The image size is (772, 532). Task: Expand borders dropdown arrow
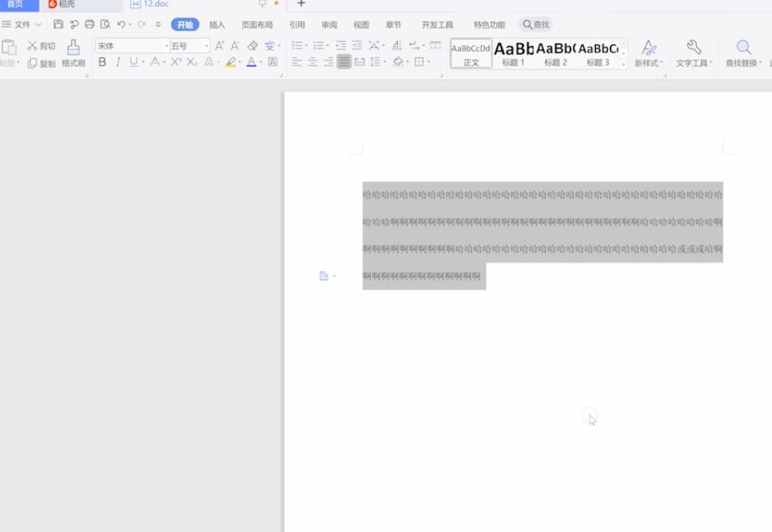pyautogui.click(x=428, y=62)
